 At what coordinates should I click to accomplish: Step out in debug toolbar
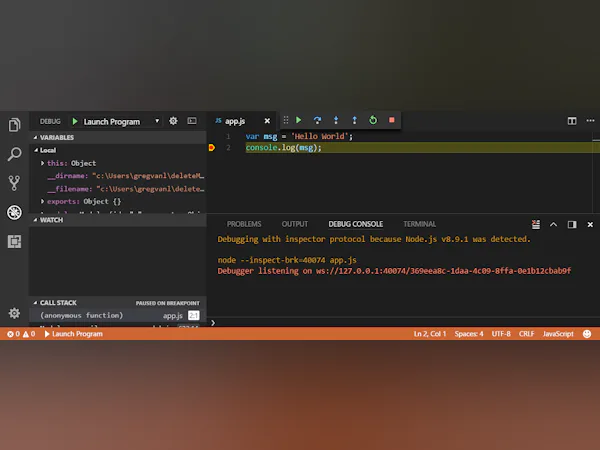pyautogui.click(x=354, y=120)
